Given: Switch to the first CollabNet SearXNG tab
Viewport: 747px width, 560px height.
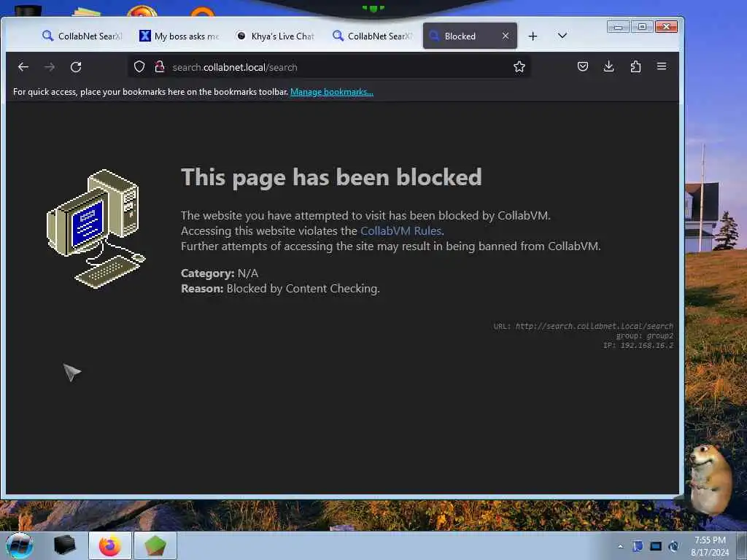Looking at the screenshot, I should [82, 36].
